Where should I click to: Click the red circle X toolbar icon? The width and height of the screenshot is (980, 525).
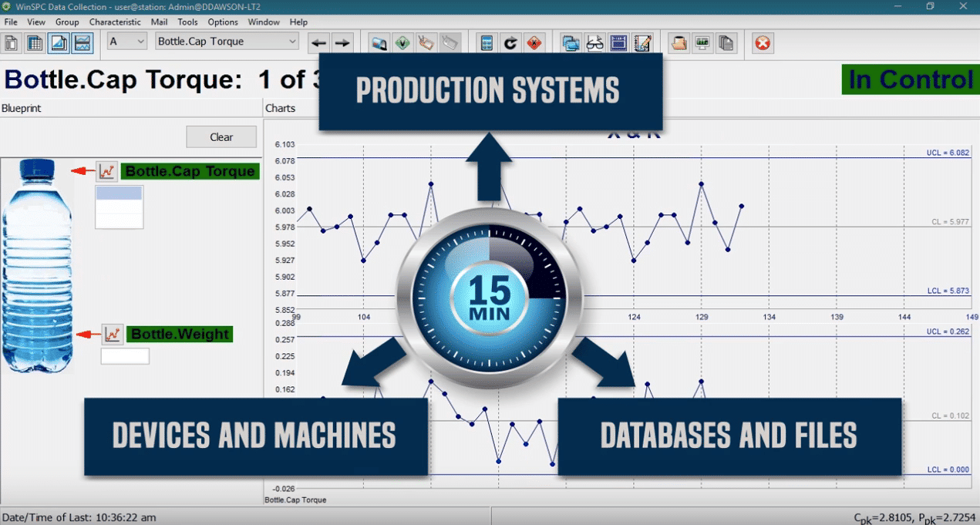(763, 42)
